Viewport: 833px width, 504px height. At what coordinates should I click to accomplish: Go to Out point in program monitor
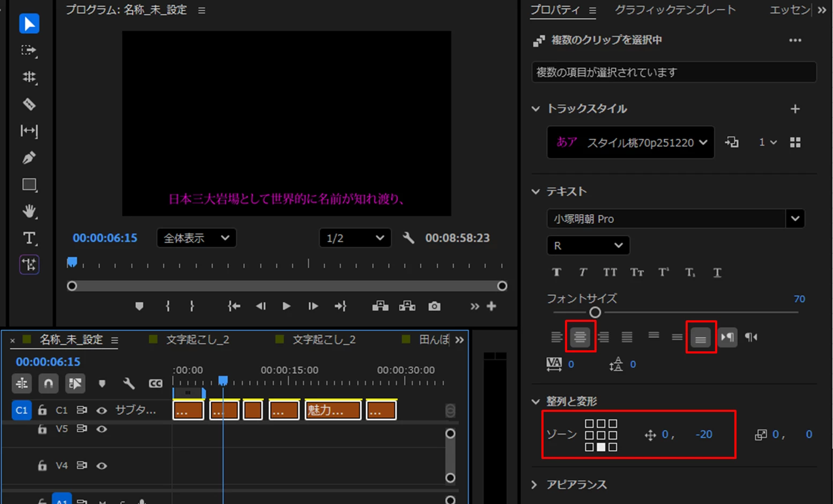[340, 306]
